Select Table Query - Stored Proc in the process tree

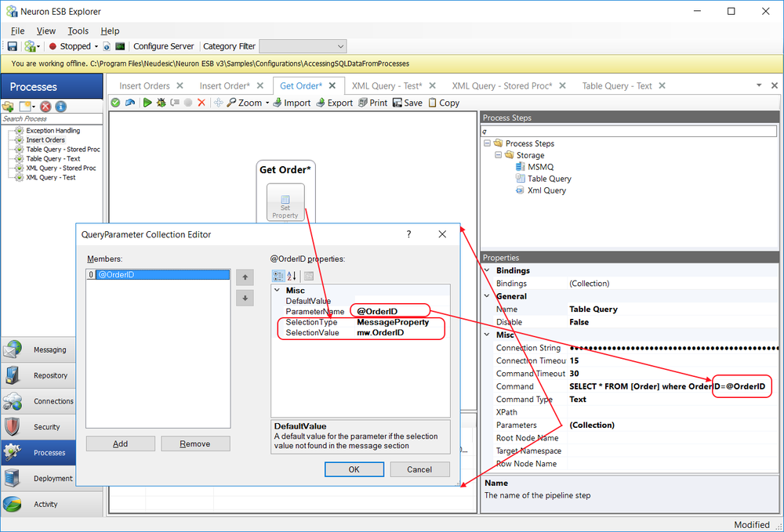tap(63, 150)
